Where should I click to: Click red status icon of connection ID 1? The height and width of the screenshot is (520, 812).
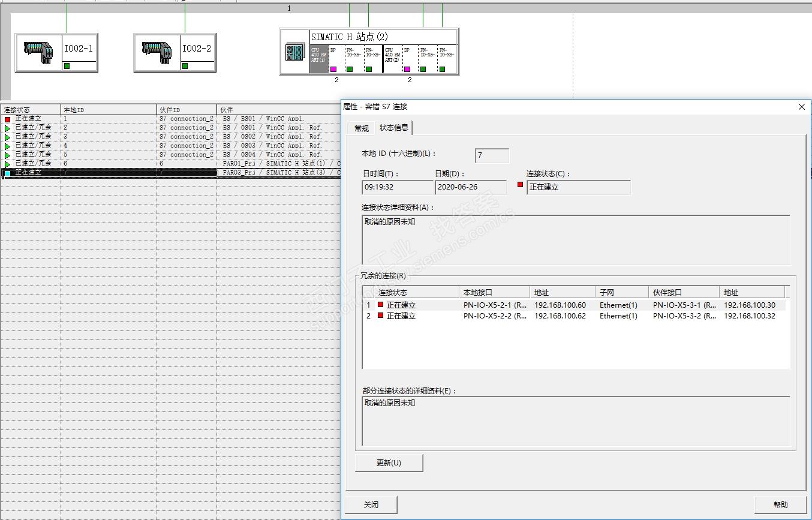point(7,119)
